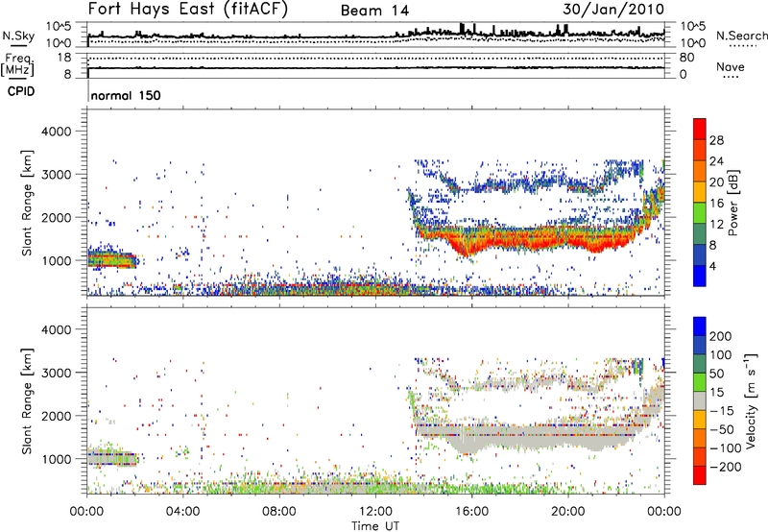Pick the red bottom segment of the velocity colorbar
The width and height of the screenshot is (768, 532).
pos(700,475)
